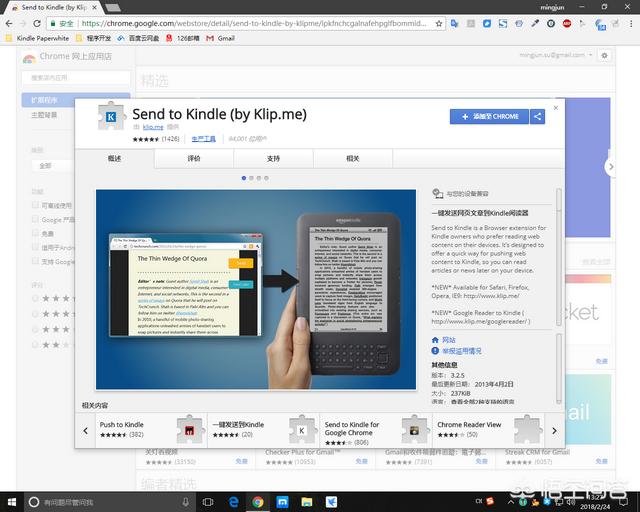The width and height of the screenshot is (640, 512).
Task: Open the extension website link with home icon
Action: tap(444, 340)
